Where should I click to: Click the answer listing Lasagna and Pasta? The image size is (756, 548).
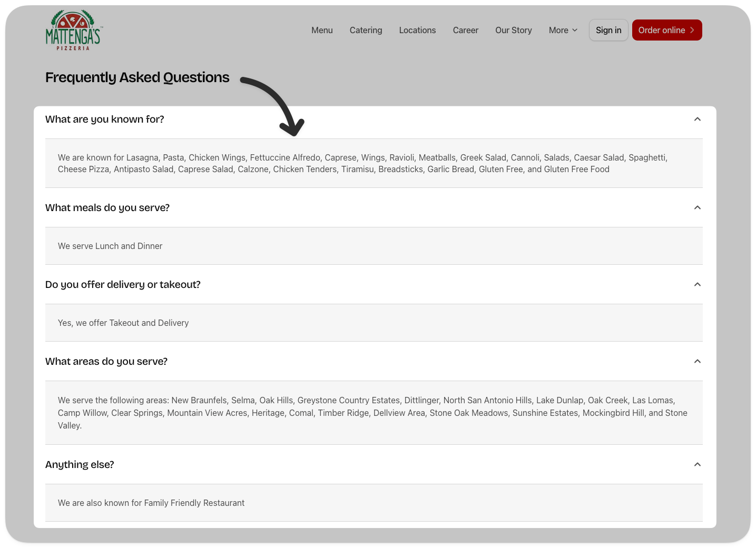(362, 163)
